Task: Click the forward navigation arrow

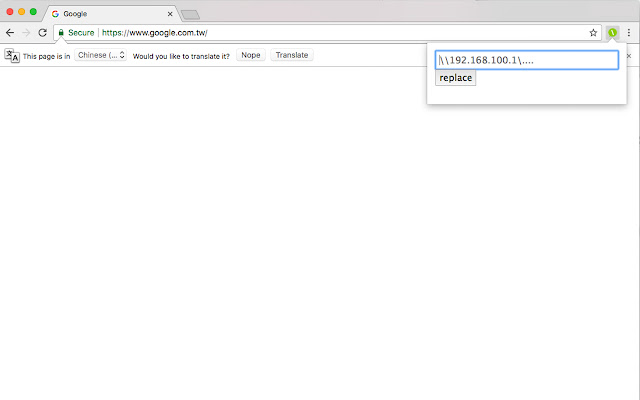Action: click(26, 33)
